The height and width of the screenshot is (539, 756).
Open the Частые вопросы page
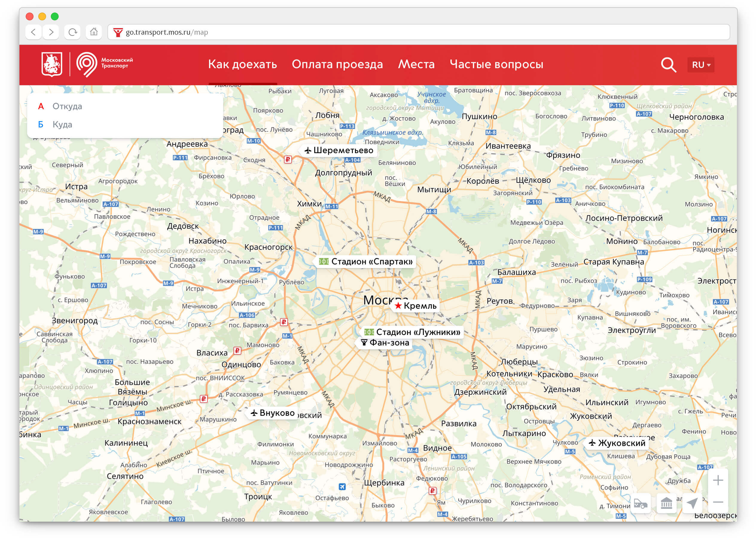(496, 64)
